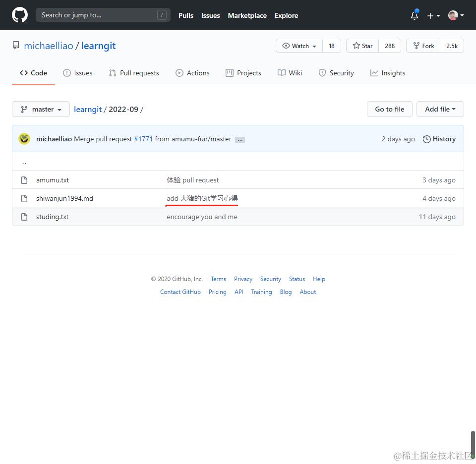Viewport: 476px width, 464px height.
Task: Open the learngit repository title link
Action: [x=98, y=46]
